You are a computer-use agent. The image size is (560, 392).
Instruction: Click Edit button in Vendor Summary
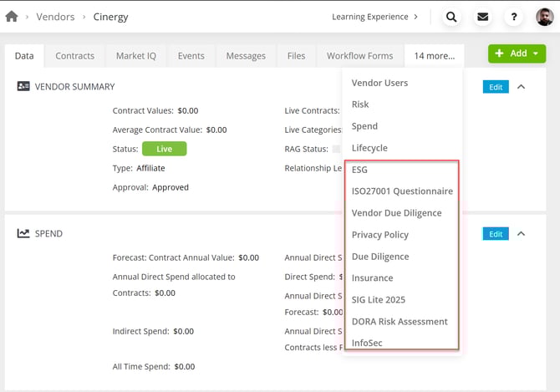496,86
